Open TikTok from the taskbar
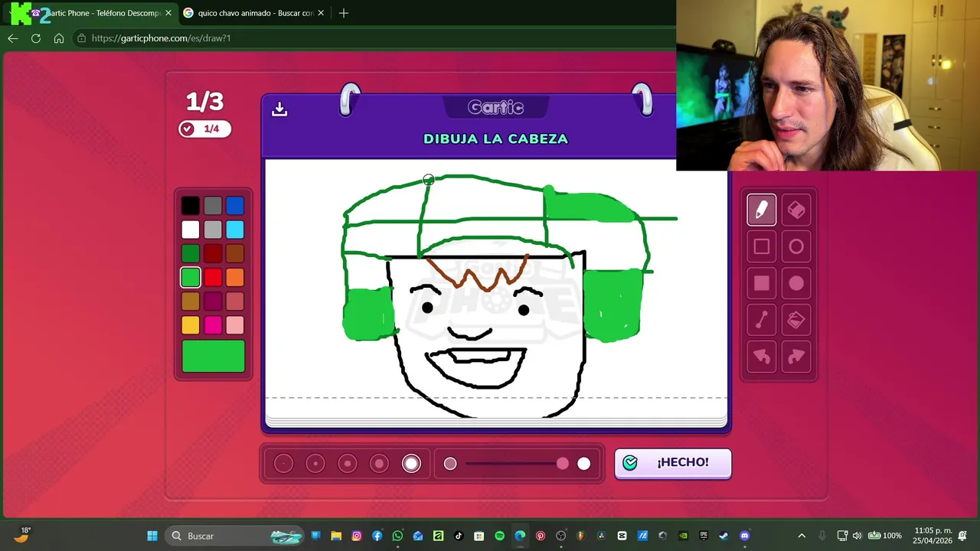Image resolution: width=980 pixels, height=551 pixels. pos(459,536)
